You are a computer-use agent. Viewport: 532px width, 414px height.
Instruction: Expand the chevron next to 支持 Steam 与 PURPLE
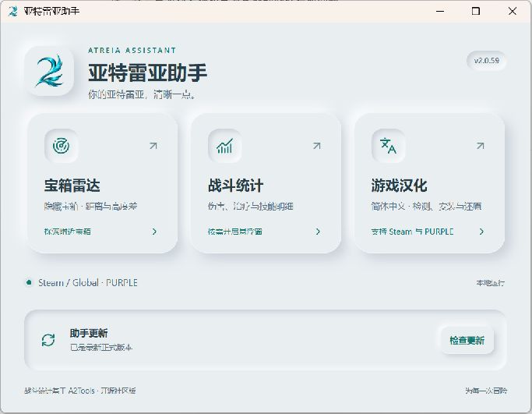coord(481,232)
